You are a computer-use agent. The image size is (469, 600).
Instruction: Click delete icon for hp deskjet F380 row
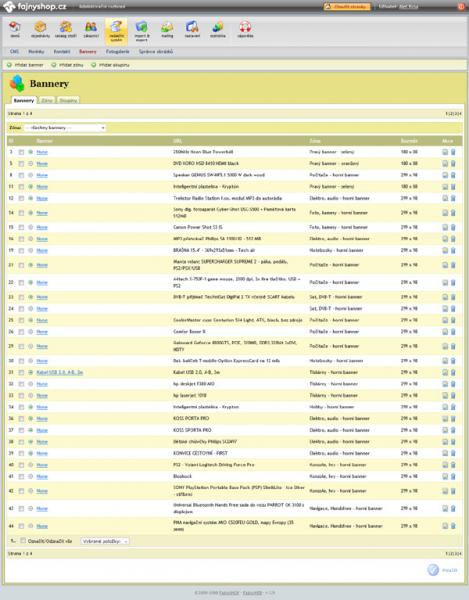[453, 384]
